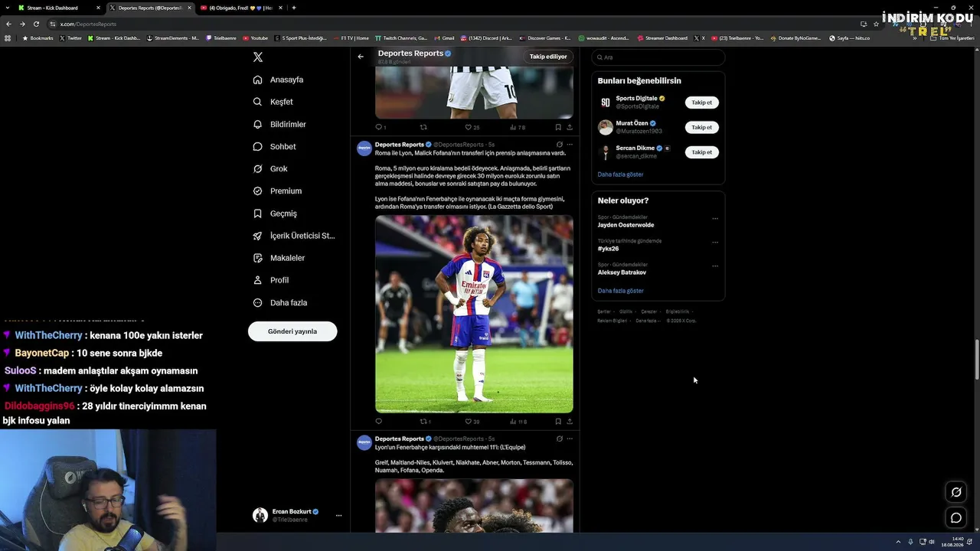Click the Gönderi yayınla button

tap(292, 331)
